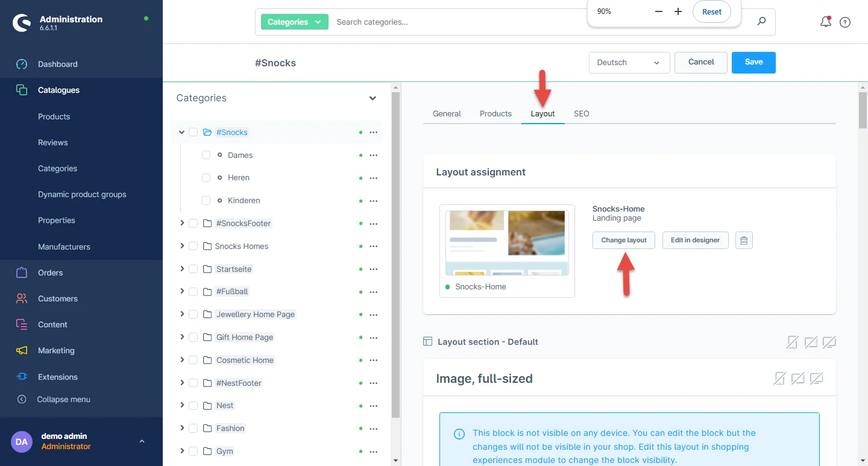Tick the Fashion category checkbox
Viewport: 868px width, 466px height.
pyautogui.click(x=193, y=428)
